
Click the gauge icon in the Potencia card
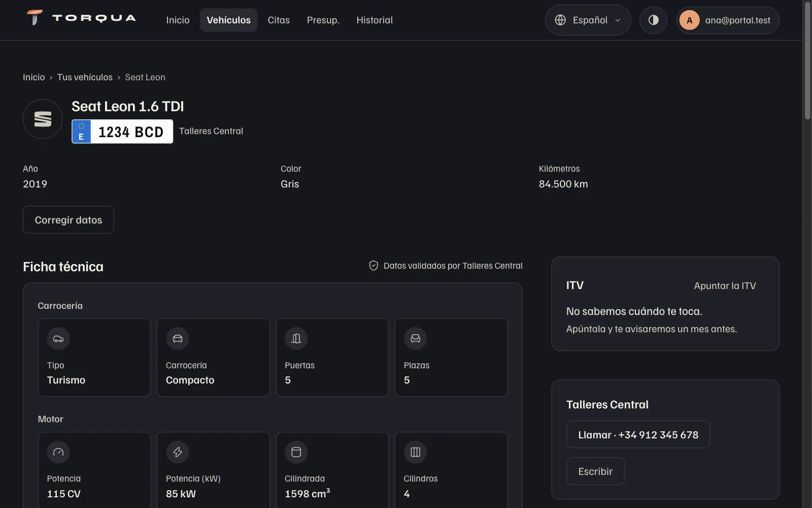coord(58,452)
